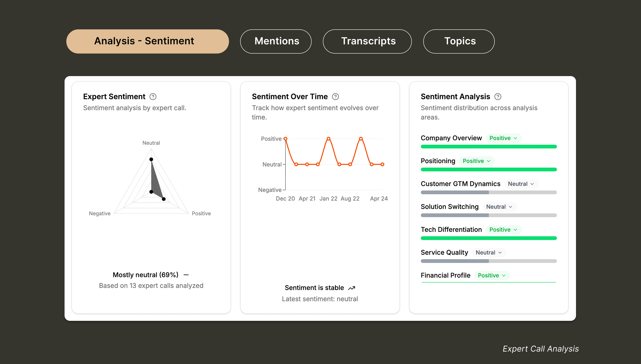The image size is (641, 364).
Task: Select the Analysis - Sentiment tab
Action: click(147, 42)
